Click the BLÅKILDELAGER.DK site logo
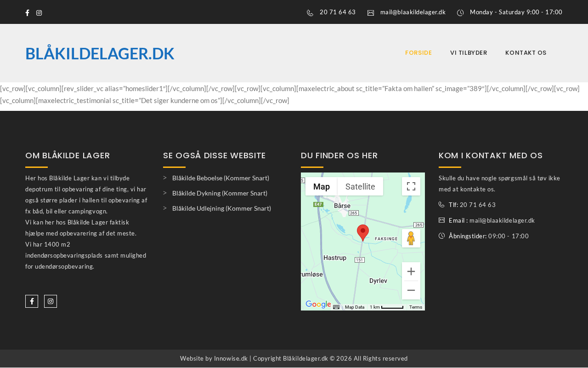The image size is (588, 368). (100, 53)
